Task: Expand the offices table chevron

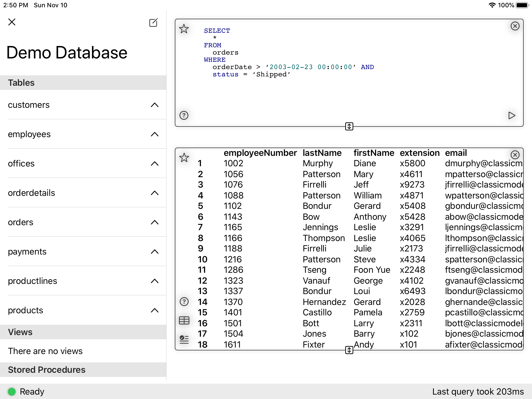Action: coord(155,164)
